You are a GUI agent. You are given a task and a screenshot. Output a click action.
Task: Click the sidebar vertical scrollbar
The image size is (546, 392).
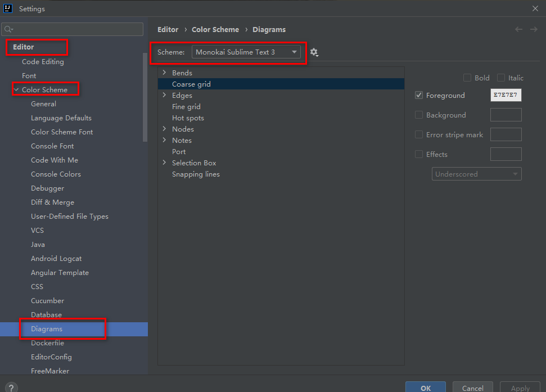145,97
